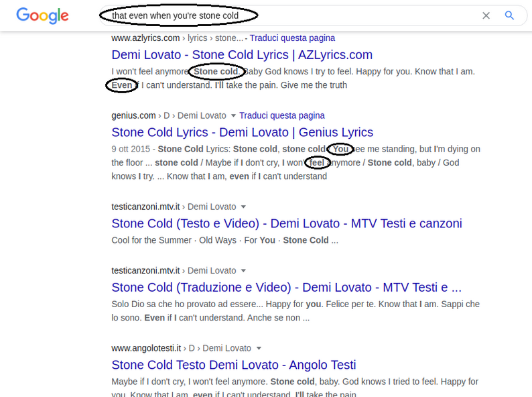This screenshot has height=397, width=532.
Task: Open Demi Lovato - Stone Cold Lyrics AZLyrics result
Action: [242, 55]
